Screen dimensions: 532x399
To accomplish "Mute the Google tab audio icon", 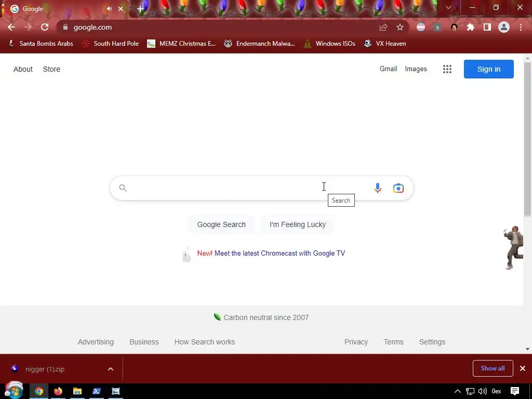I will point(109,9).
